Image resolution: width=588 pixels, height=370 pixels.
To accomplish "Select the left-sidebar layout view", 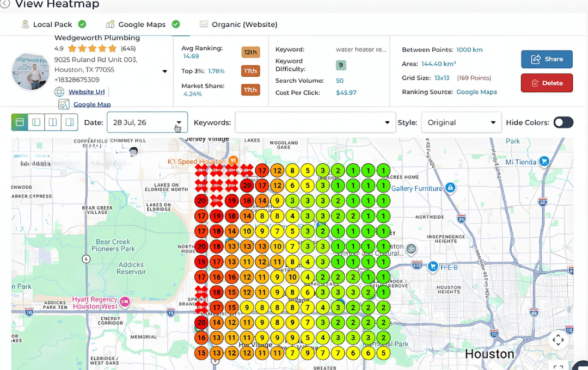I will point(36,122).
